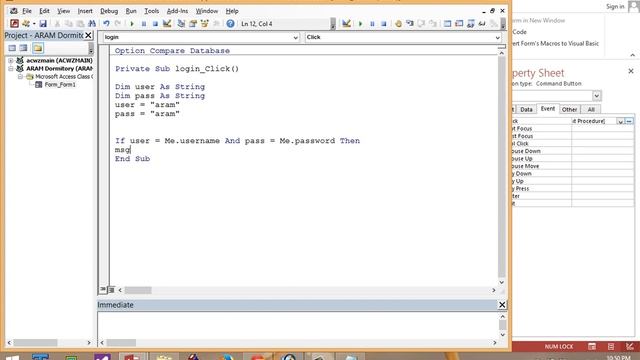Click inside the Immediate window text area

(x=297, y=325)
